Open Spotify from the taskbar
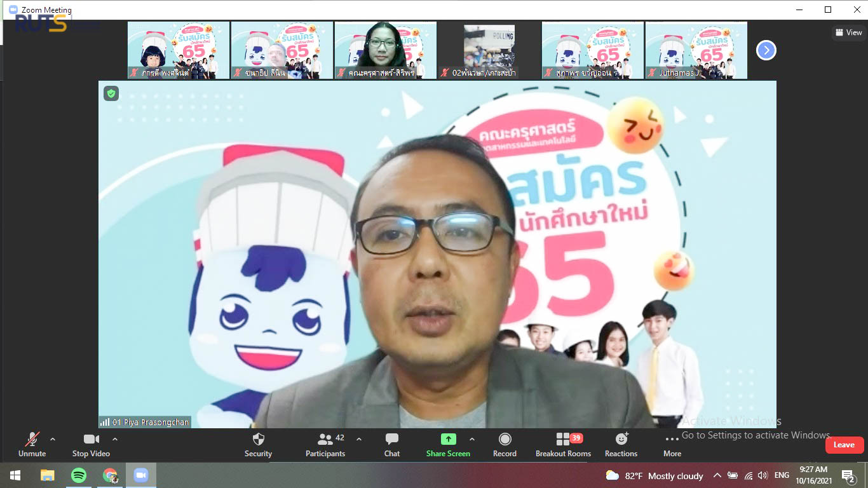 click(x=78, y=475)
